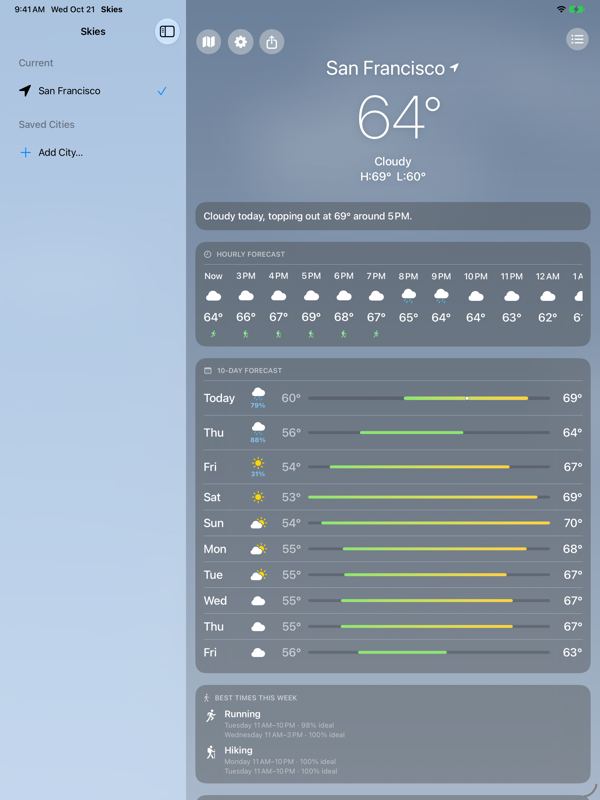This screenshot has width=600, height=800.
Task: Click the Hiking activity icon
Action: 211,752
